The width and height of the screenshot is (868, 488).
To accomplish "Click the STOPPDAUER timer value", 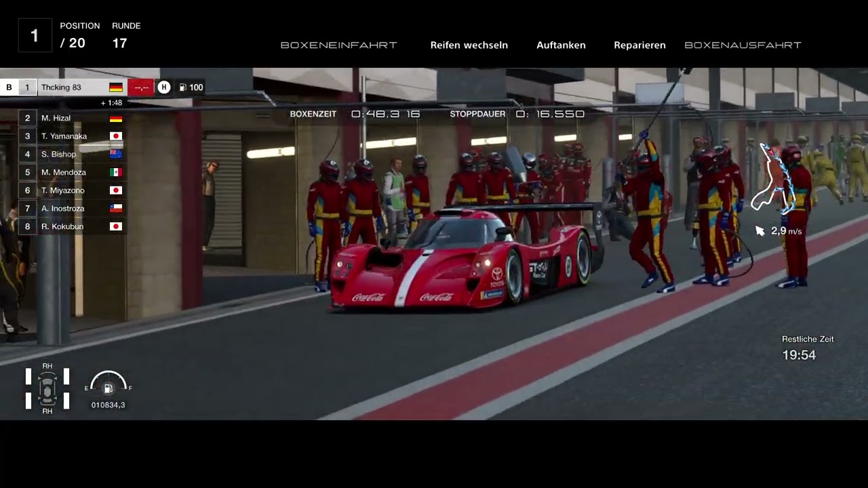I will 550,114.
